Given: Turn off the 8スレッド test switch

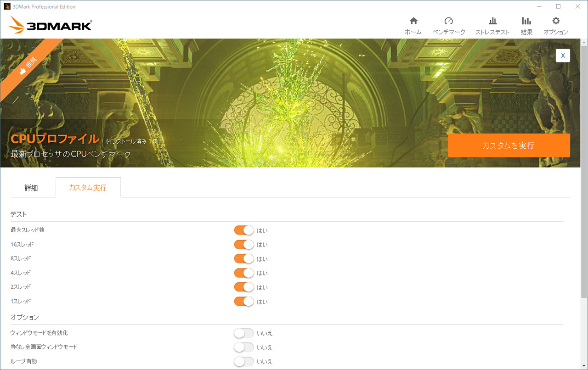Looking at the screenshot, I should point(244,258).
